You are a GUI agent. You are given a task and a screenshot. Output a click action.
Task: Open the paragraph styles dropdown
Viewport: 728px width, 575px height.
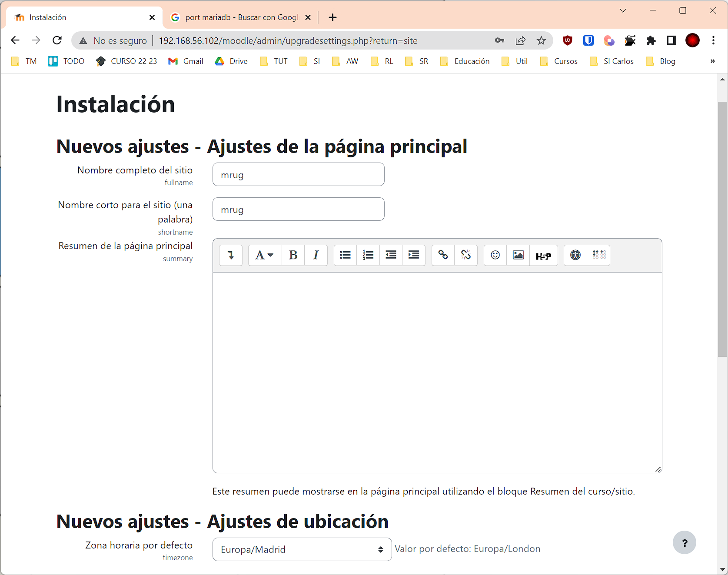(264, 255)
